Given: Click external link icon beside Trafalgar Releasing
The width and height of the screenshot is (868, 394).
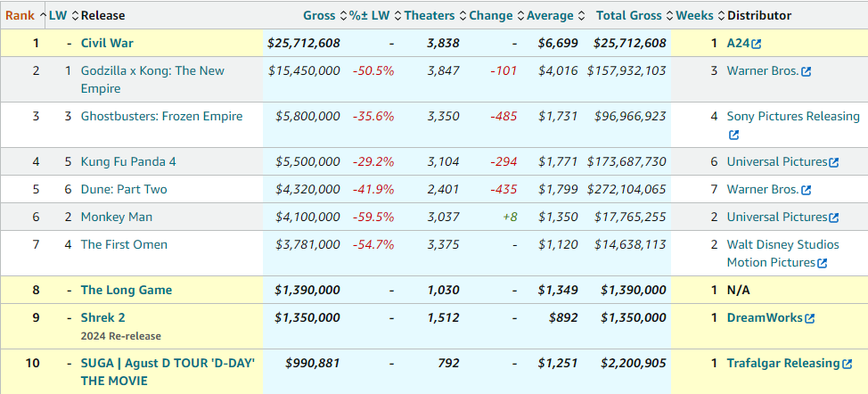Looking at the screenshot, I should (x=845, y=364).
